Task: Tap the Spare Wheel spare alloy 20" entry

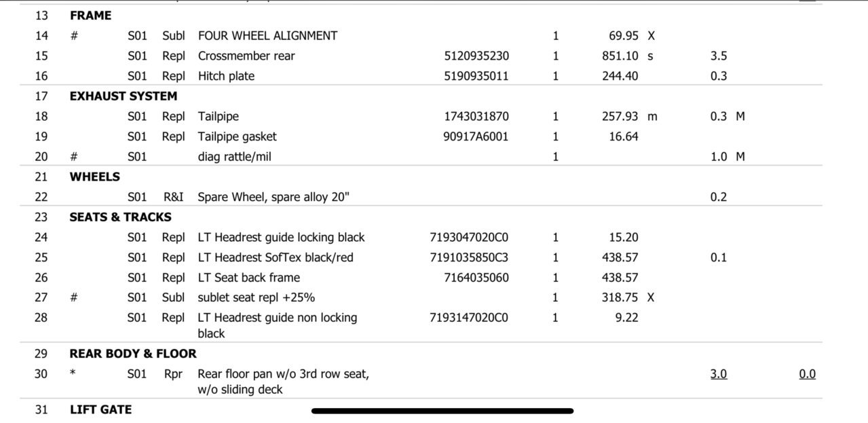Action: (273, 197)
